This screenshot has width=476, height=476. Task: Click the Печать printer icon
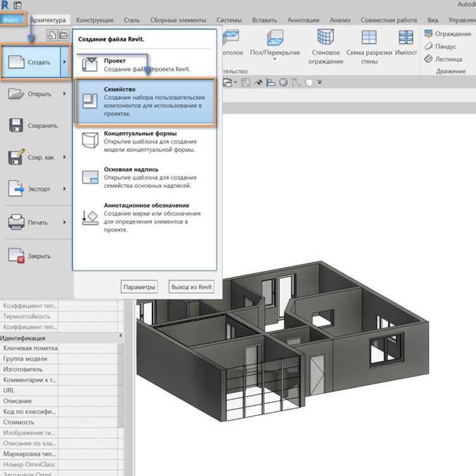pyautogui.click(x=16, y=222)
